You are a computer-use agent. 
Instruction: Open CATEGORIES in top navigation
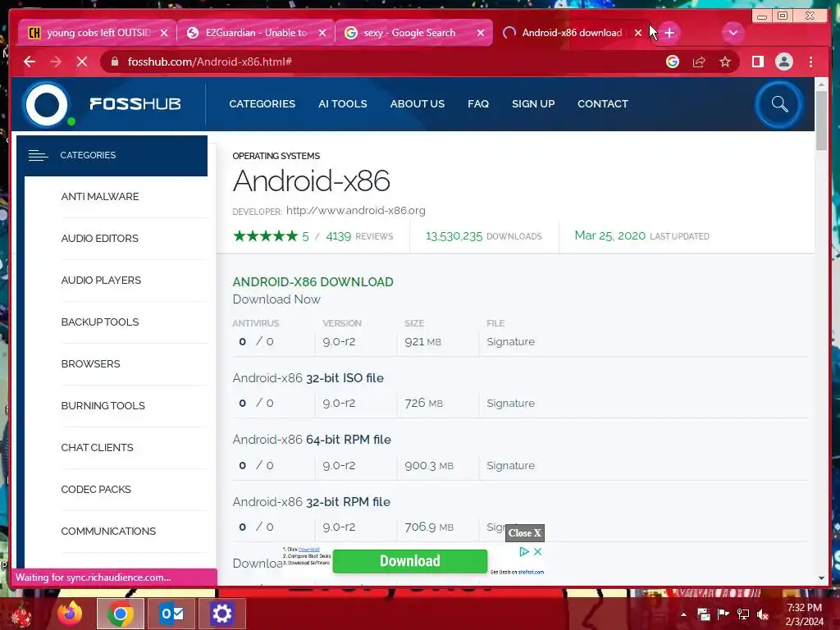(x=262, y=104)
